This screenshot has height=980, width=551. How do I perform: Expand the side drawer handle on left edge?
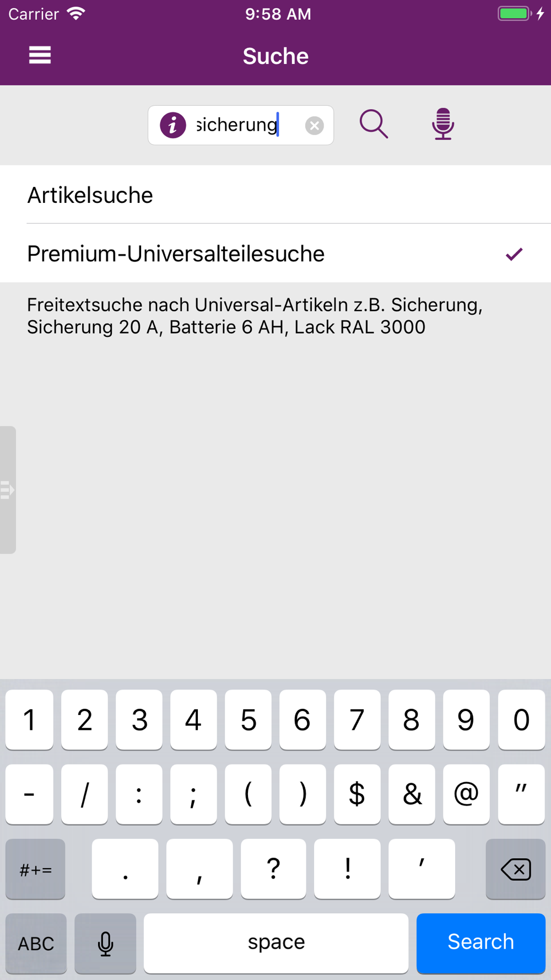8,489
